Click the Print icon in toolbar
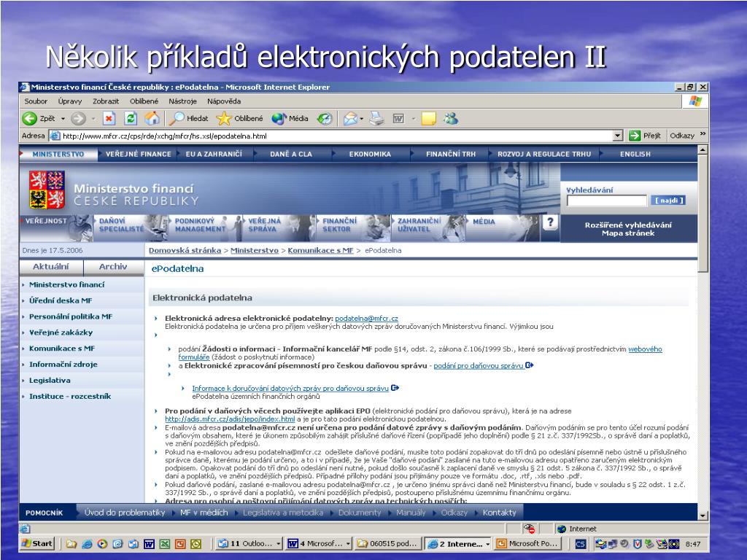 [377, 119]
